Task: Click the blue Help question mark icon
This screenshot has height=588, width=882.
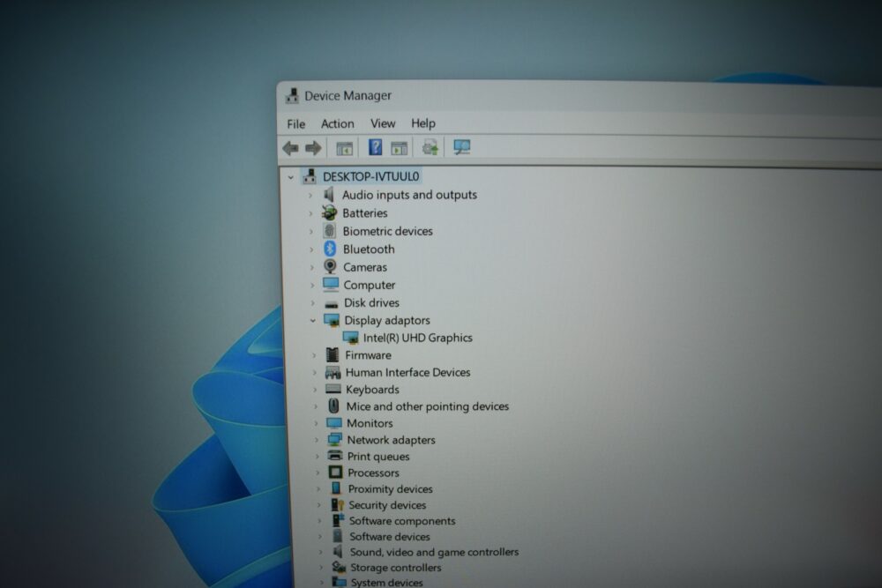Action: click(x=375, y=147)
